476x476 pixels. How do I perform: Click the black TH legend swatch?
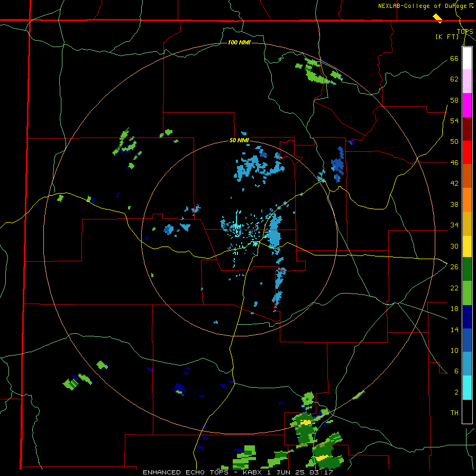[467, 411]
